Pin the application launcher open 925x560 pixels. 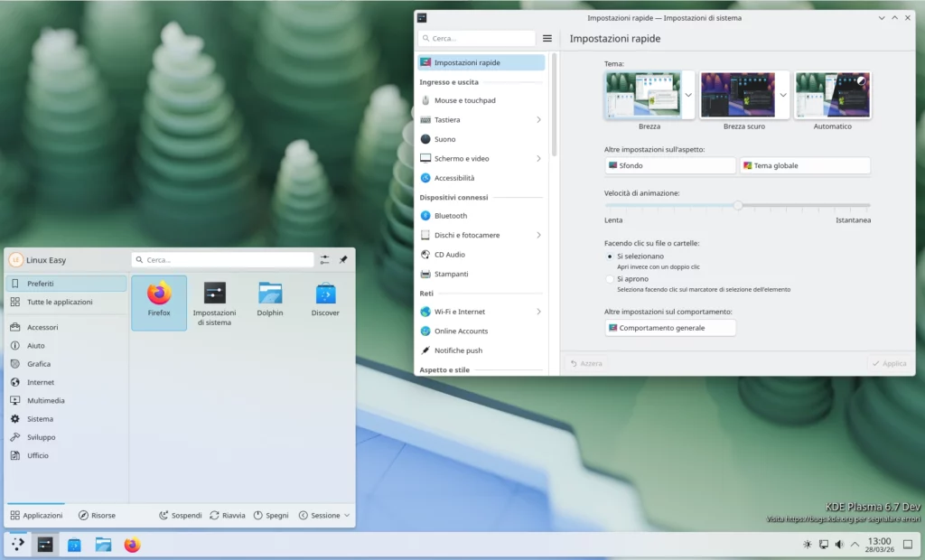(343, 259)
